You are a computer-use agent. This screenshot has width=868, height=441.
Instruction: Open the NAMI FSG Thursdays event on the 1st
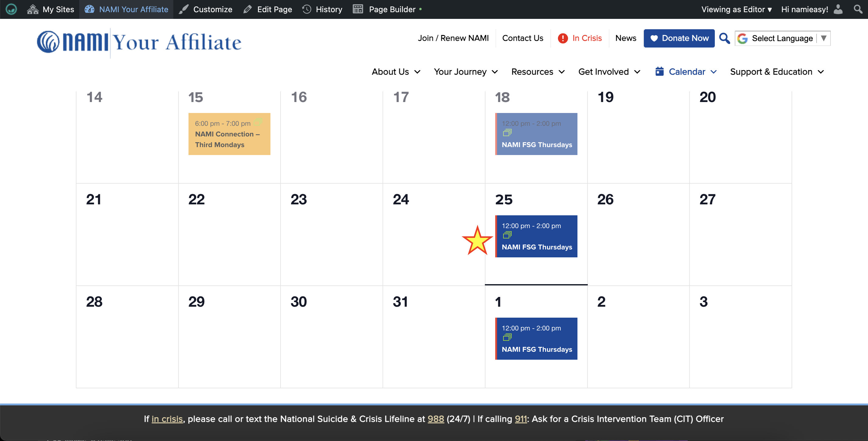(x=537, y=349)
